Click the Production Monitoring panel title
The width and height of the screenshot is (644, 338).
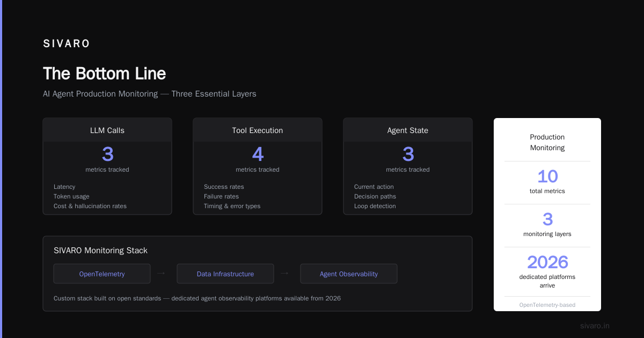pos(547,142)
